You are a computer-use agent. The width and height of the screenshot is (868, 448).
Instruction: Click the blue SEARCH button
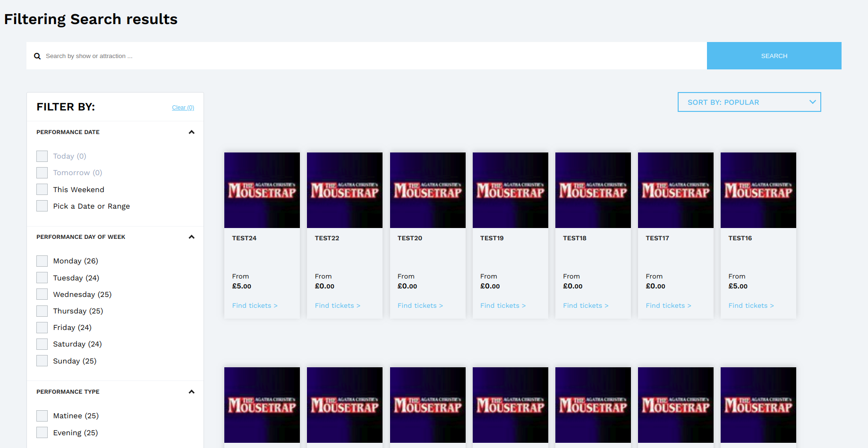[774, 56]
